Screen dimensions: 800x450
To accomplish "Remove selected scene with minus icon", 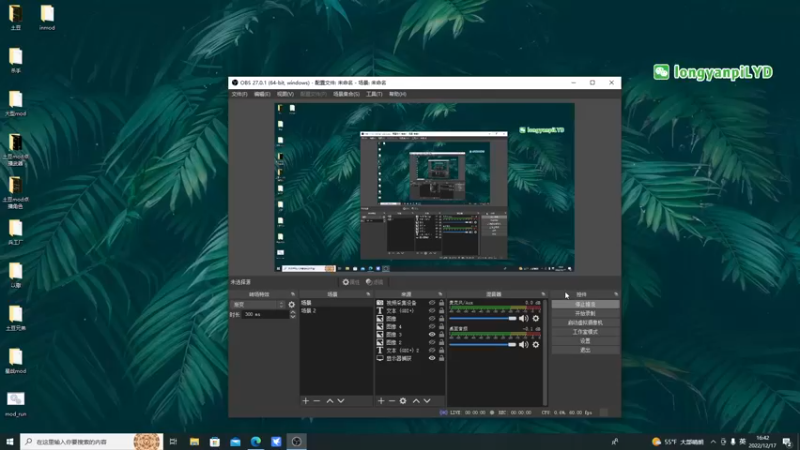I will pyautogui.click(x=317, y=401).
